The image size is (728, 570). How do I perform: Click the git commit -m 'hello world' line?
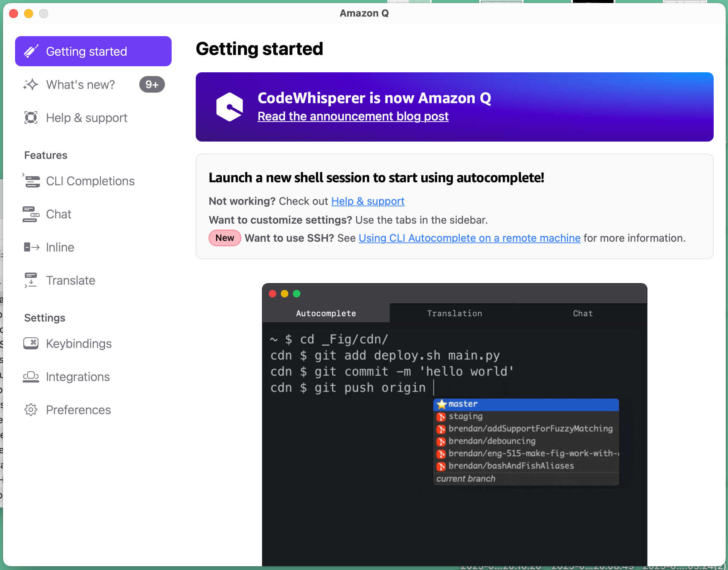click(392, 372)
